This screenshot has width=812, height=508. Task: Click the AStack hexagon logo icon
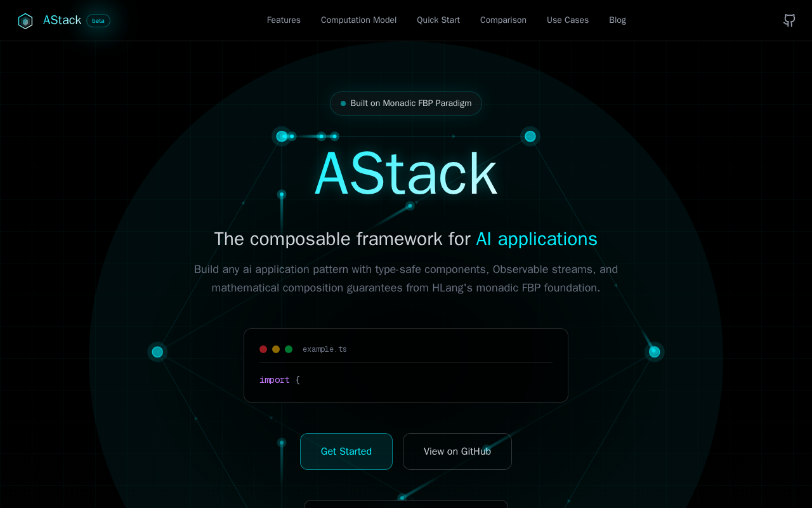click(x=25, y=21)
